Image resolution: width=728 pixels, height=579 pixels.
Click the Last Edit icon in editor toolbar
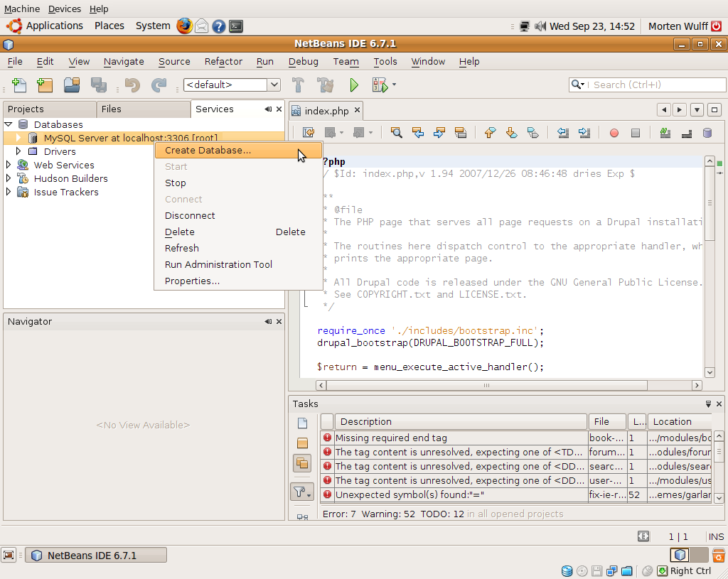tap(309, 133)
